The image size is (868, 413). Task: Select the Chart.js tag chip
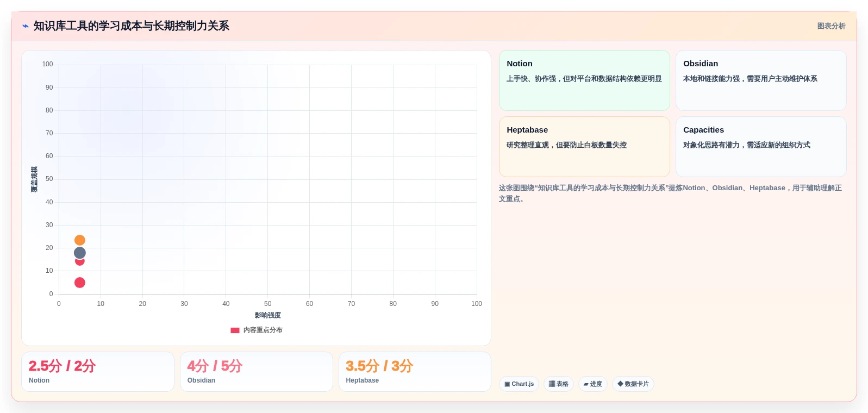(519, 384)
